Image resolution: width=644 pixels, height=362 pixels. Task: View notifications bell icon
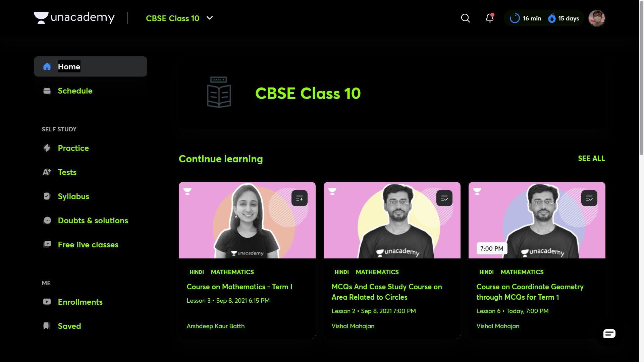tap(490, 18)
